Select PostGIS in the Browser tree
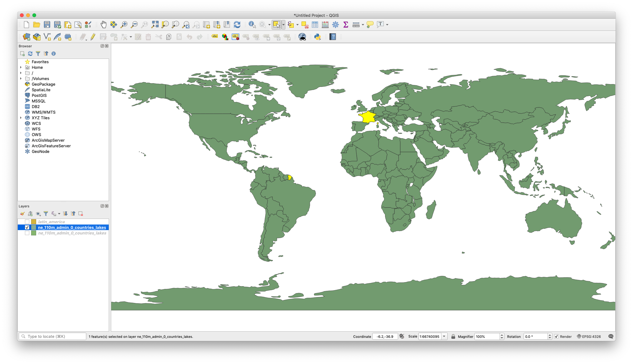The image size is (633, 364). click(39, 95)
